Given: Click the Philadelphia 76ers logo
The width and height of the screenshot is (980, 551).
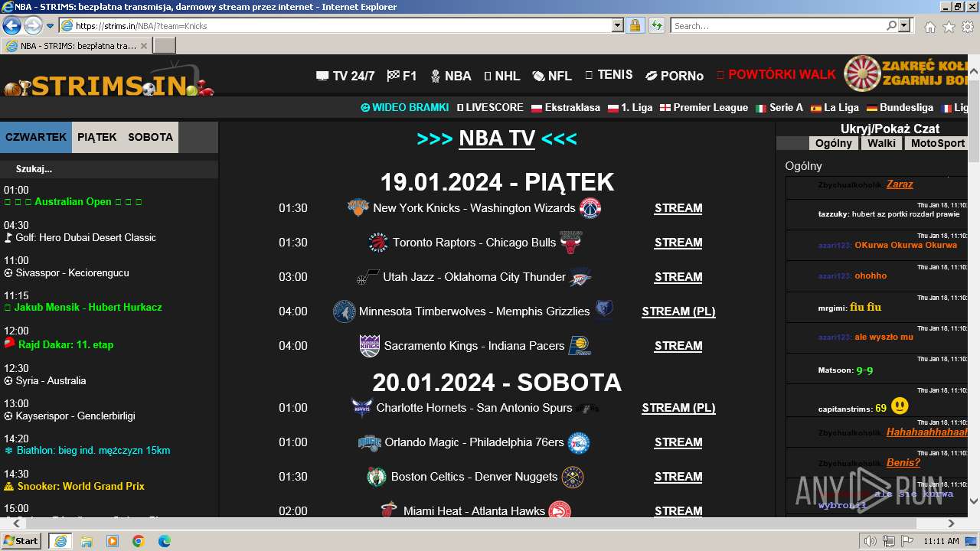Looking at the screenshot, I should pyautogui.click(x=579, y=442).
